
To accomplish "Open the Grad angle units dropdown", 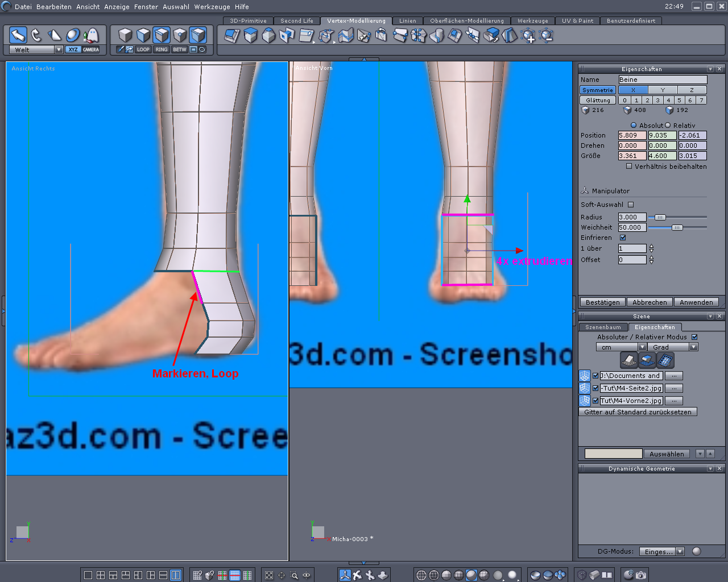I will tap(672, 347).
